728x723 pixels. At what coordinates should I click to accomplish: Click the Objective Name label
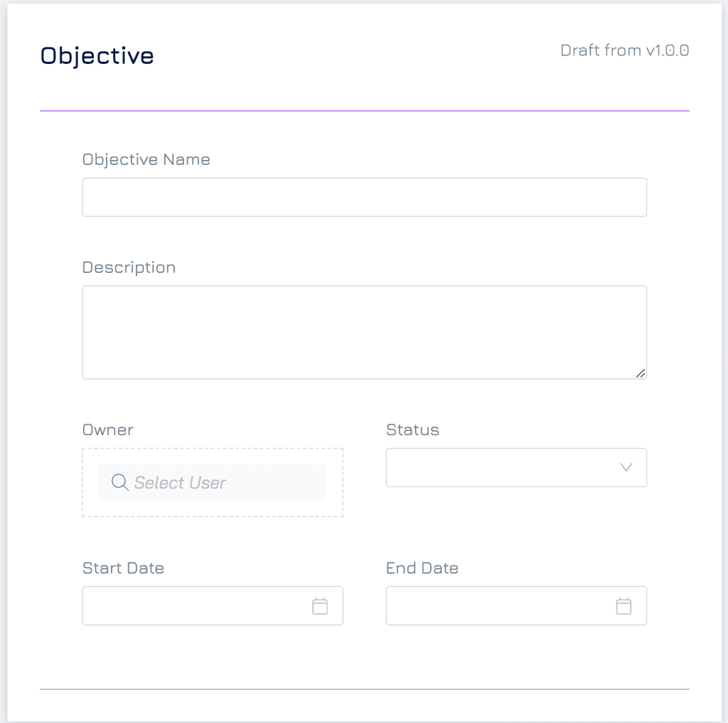(146, 160)
